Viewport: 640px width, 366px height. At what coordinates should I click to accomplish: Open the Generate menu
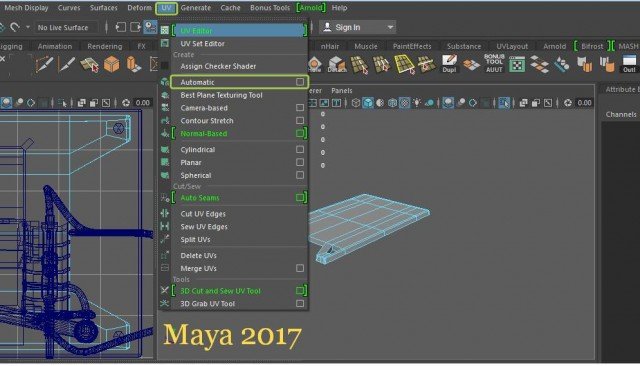pos(196,8)
